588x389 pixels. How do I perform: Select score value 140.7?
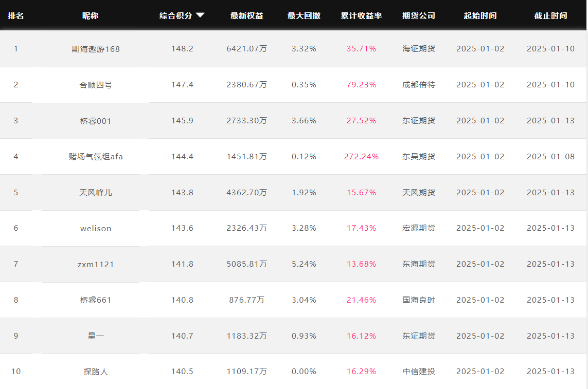click(182, 336)
